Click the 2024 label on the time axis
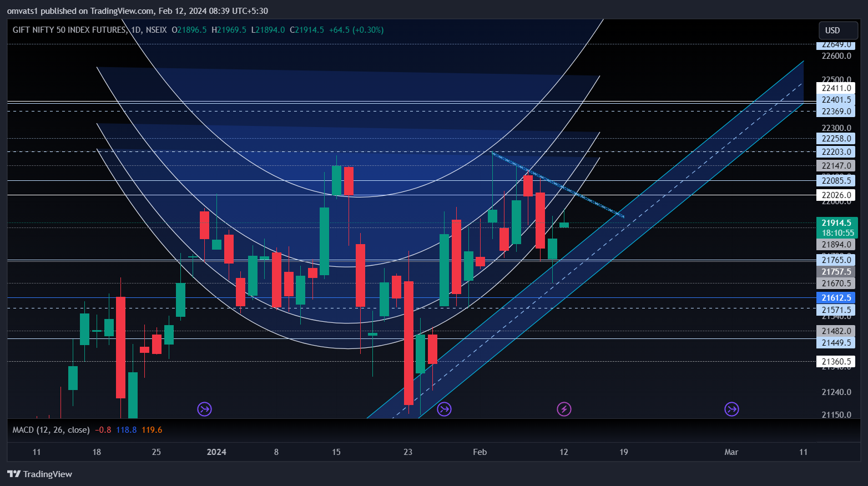 (x=216, y=452)
